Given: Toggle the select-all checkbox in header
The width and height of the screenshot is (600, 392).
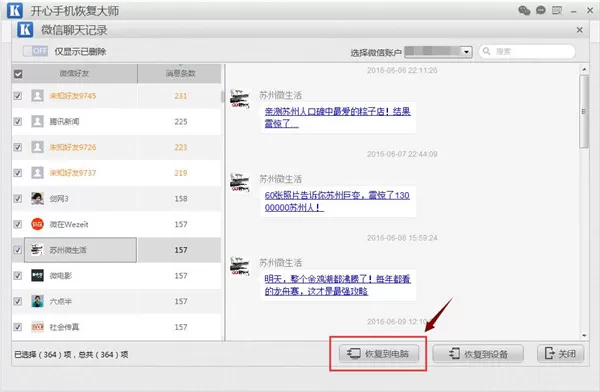Looking at the screenshot, I should (18, 74).
